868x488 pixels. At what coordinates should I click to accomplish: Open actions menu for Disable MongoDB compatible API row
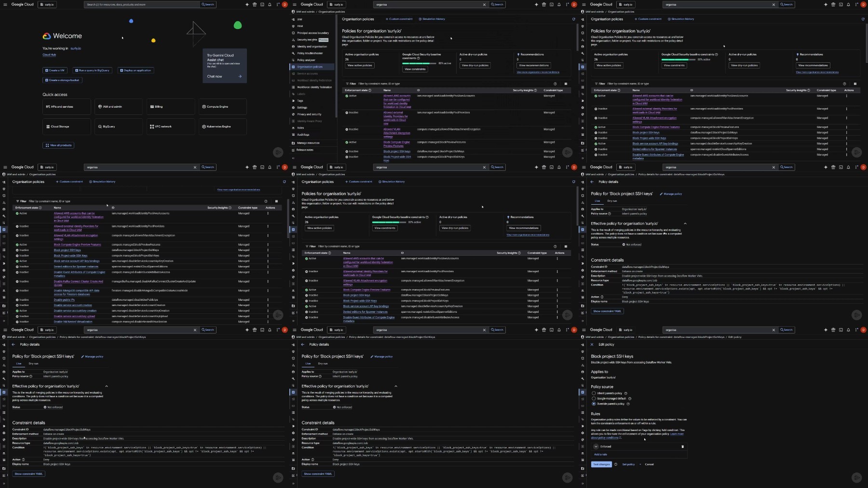268,291
